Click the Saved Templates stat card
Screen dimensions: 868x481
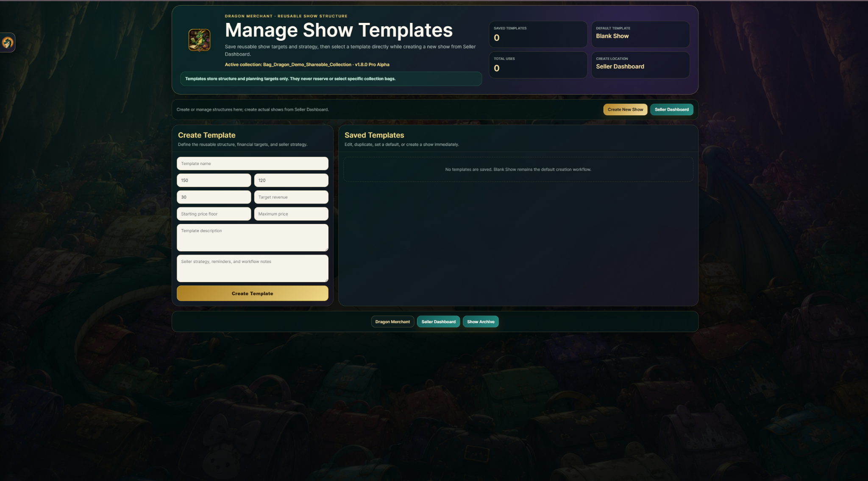pos(538,34)
